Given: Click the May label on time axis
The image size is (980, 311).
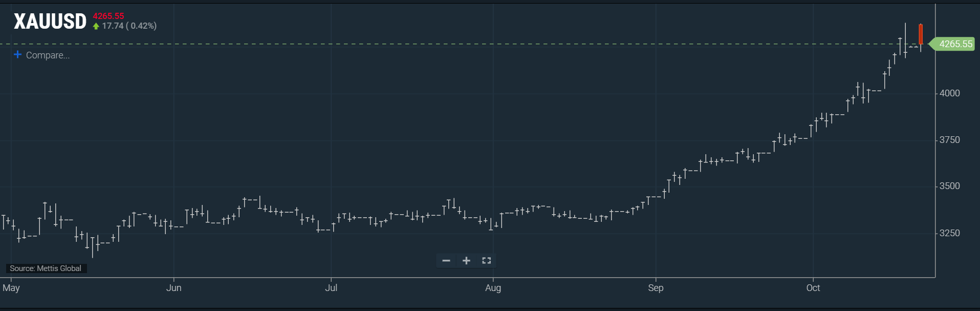Looking at the screenshot, I should 11,288.
